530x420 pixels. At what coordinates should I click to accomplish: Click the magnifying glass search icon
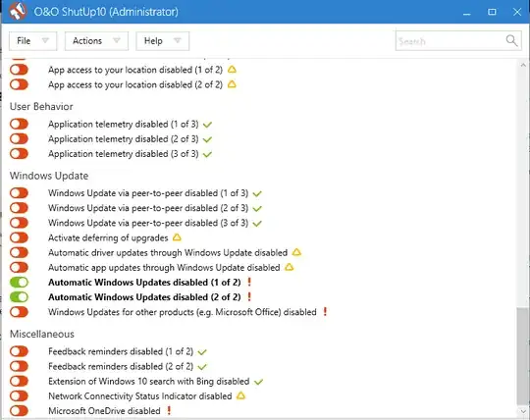pos(511,40)
